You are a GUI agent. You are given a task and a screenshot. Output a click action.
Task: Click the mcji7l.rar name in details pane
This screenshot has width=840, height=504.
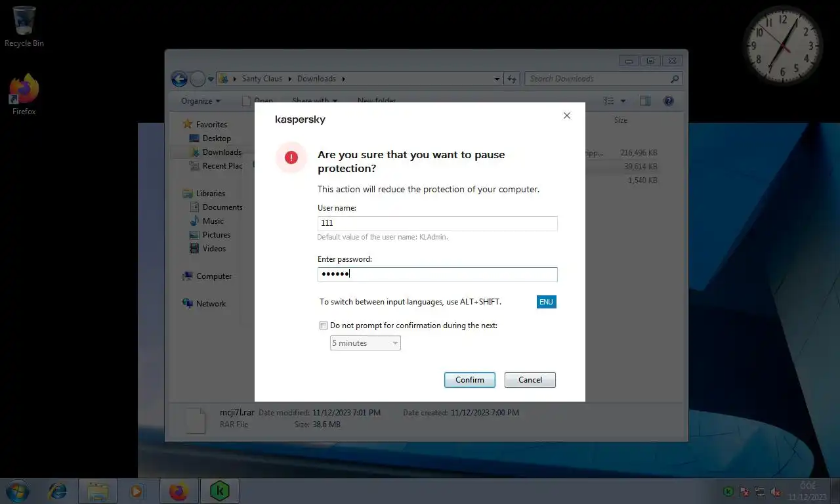point(237,413)
